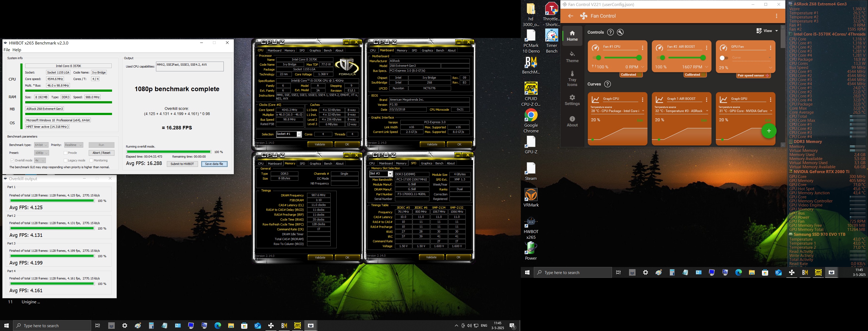
Task: Open the About page in Fan Control
Action: tap(572, 121)
